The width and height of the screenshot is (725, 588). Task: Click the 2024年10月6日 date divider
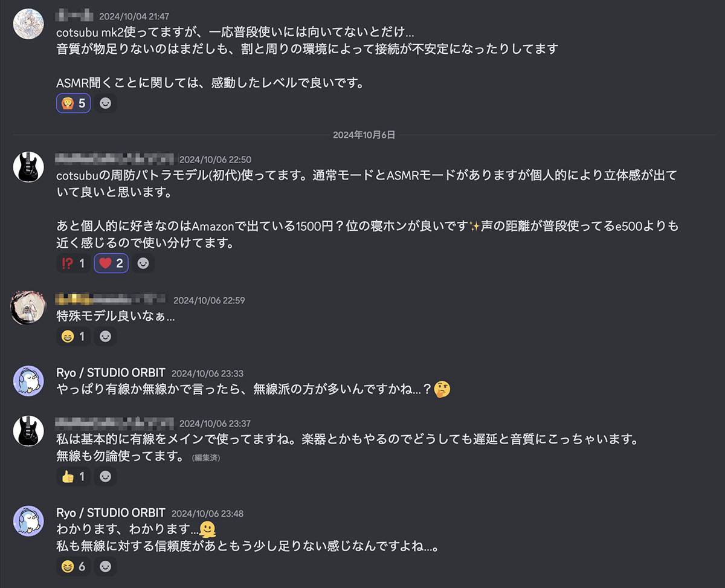pyautogui.click(x=364, y=135)
